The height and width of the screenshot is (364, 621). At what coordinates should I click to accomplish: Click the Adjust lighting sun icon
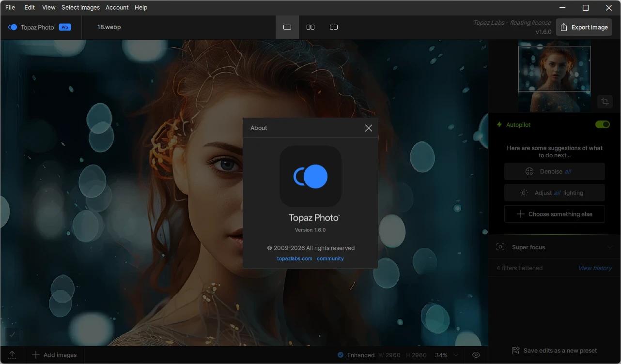tap(524, 193)
